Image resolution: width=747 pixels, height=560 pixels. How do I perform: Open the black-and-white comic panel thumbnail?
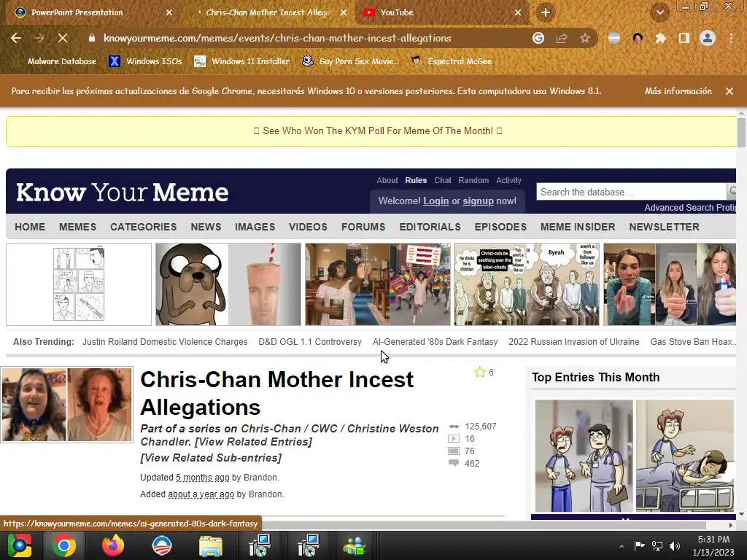click(79, 284)
